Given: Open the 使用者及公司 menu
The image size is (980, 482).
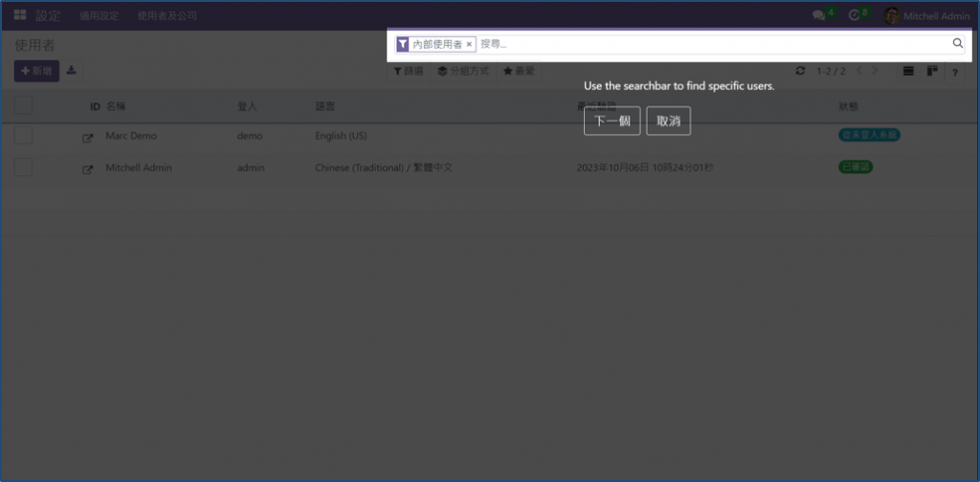Looking at the screenshot, I should [167, 15].
